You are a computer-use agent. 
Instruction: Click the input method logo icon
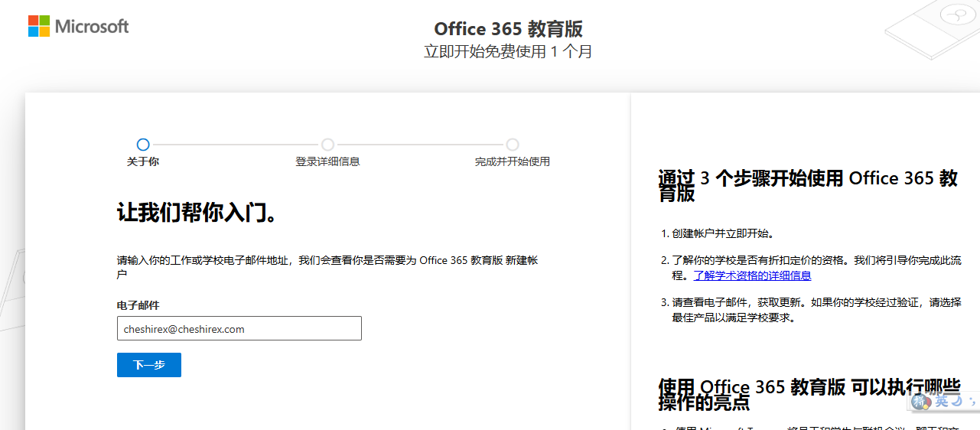920,401
